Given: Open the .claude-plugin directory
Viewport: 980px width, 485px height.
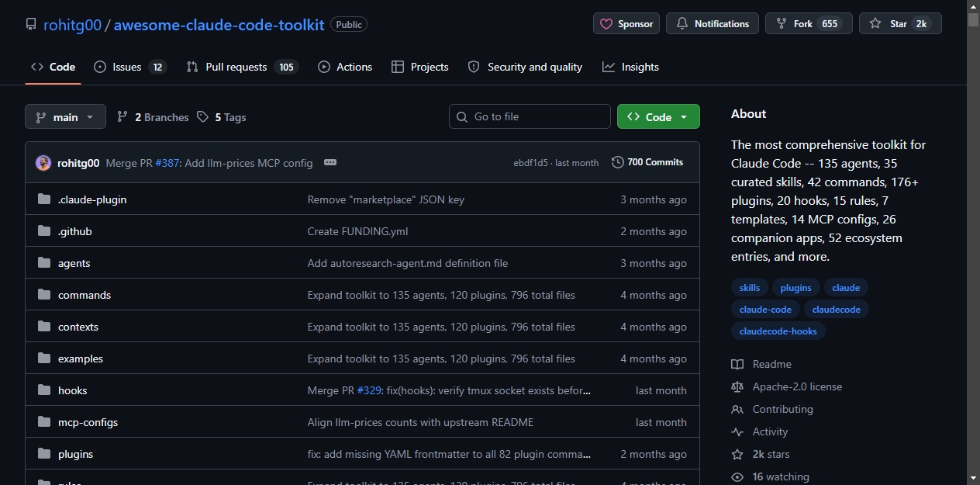Looking at the screenshot, I should click(92, 199).
